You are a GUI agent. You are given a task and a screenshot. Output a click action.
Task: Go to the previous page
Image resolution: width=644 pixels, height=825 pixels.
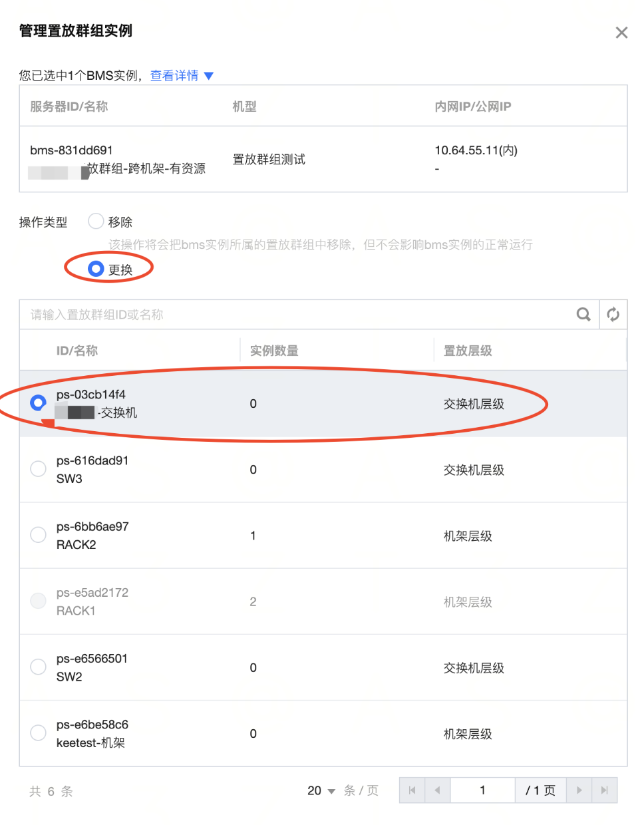click(x=437, y=790)
